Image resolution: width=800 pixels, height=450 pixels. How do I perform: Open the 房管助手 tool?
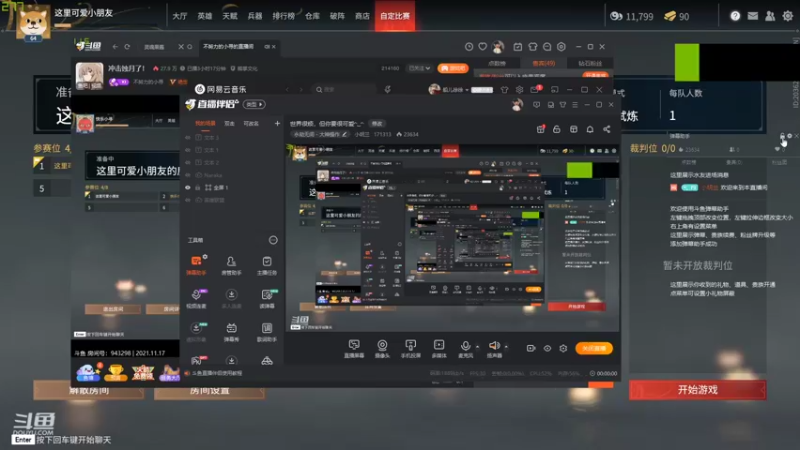pyautogui.click(x=231, y=265)
